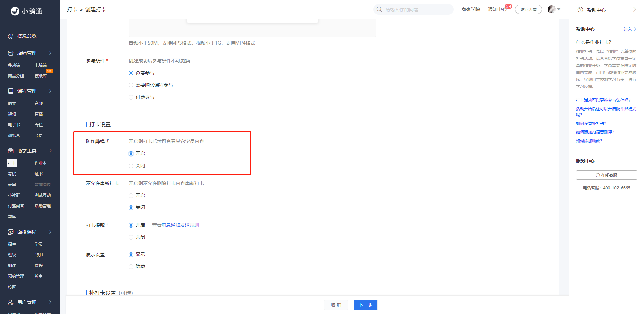Viewport: 644px width, 314px height.
Task: Click 下一步 button
Action: pos(366,305)
